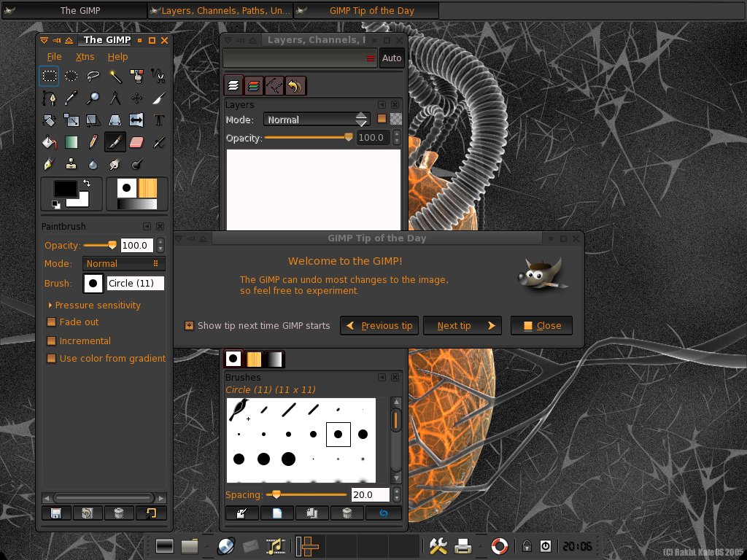Select the Bucket Fill tool

click(49, 142)
